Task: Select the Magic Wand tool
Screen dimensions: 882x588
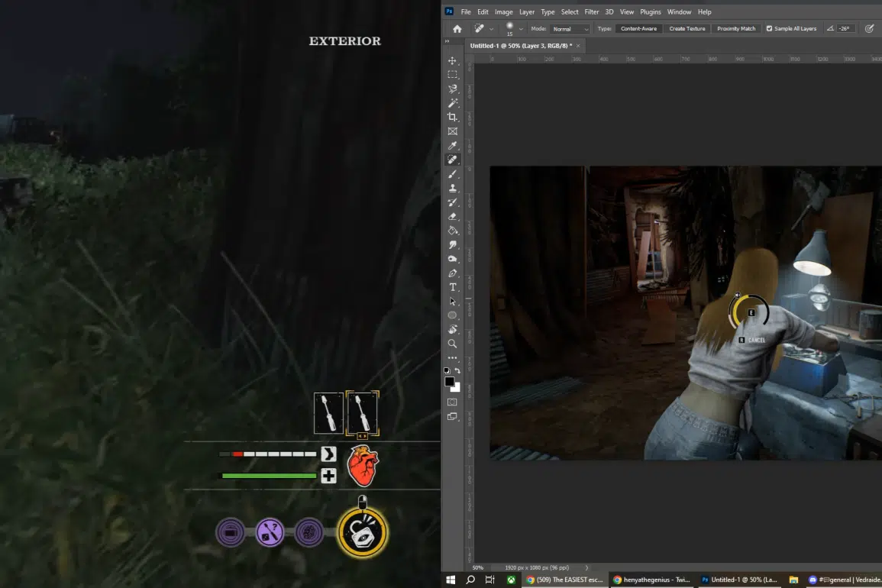Action: [452, 103]
